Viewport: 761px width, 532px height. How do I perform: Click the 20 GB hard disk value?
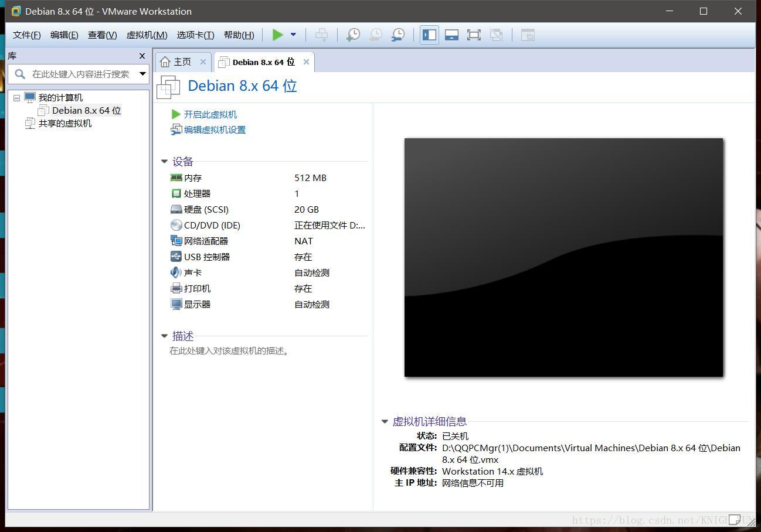click(x=307, y=209)
